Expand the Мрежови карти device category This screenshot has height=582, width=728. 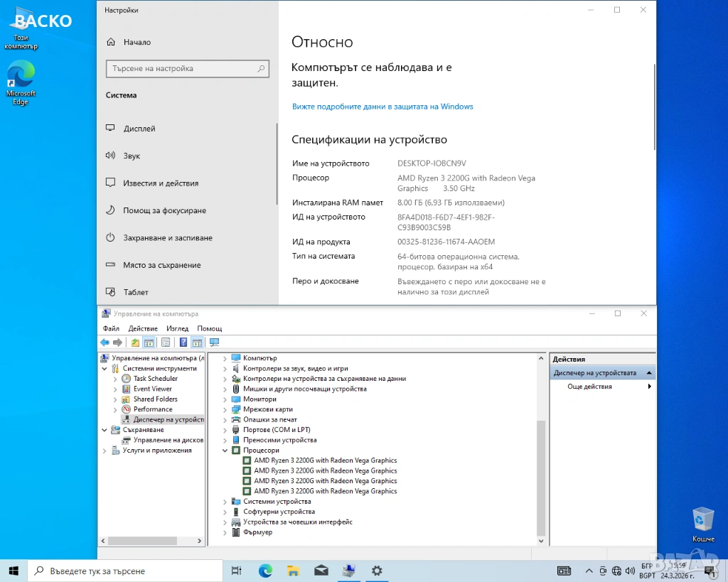pos(225,409)
